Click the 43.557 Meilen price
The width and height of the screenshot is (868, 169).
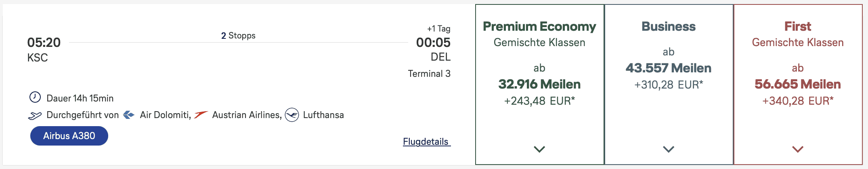[x=669, y=68]
